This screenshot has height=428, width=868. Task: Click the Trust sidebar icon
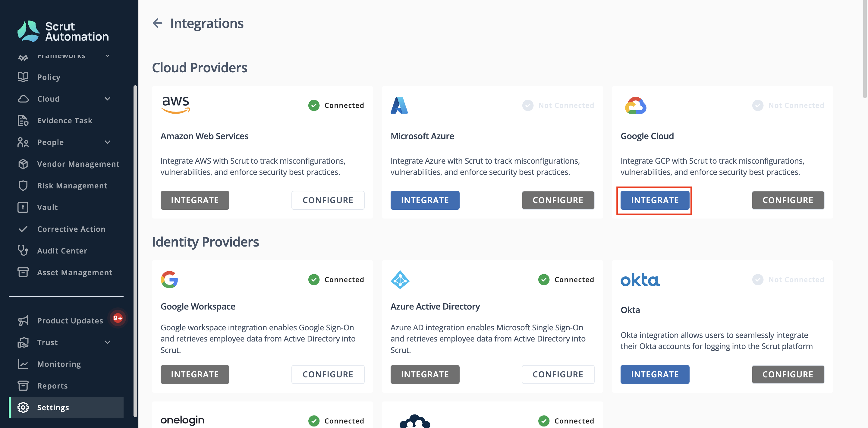[23, 342]
